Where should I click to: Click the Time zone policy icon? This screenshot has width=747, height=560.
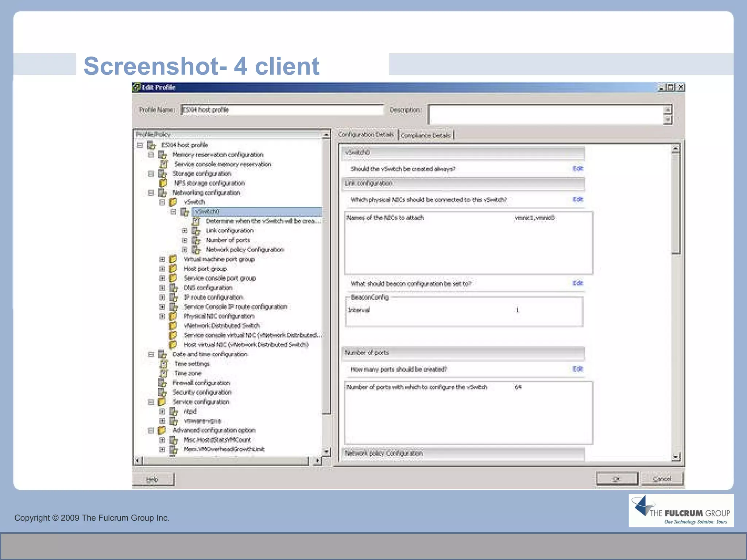[x=164, y=373]
